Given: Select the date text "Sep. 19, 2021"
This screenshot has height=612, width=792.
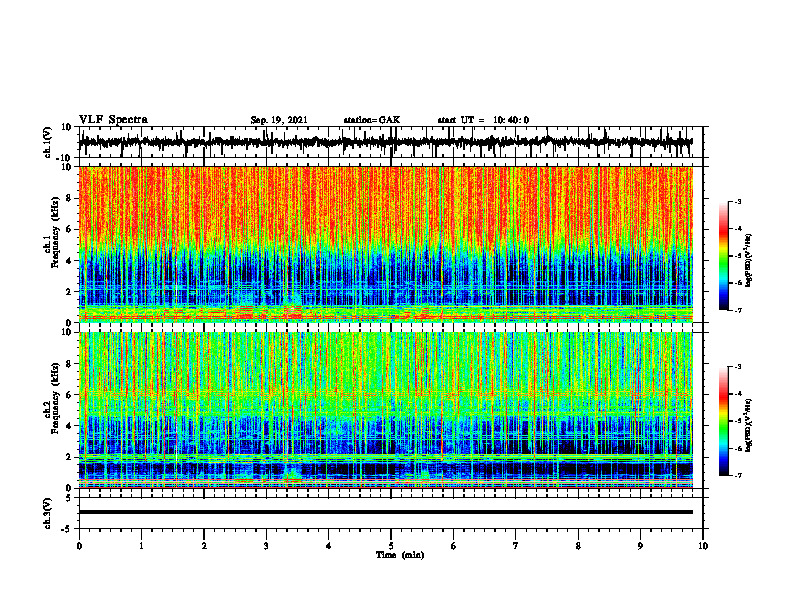Looking at the screenshot, I should (279, 120).
